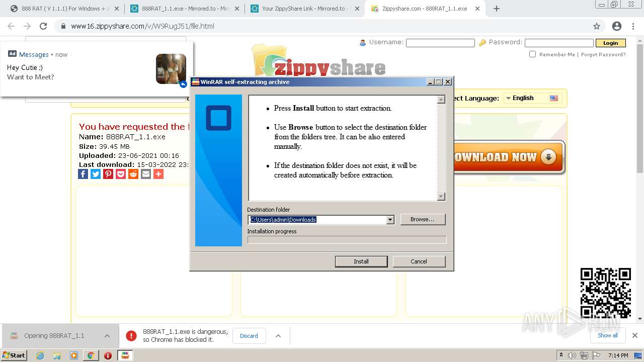The width and height of the screenshot is (644, 362).
Task: Focus the Username field on Zippyshare
Action: click(440, 43)
